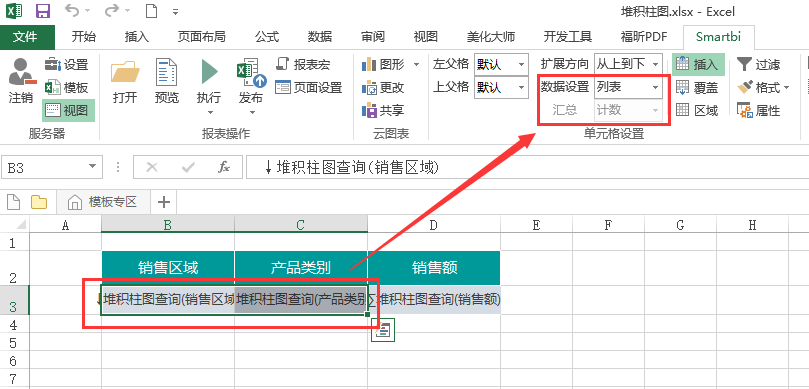Run report with 执行 play icon
809x389 pixels.
click(x=209, y=72)
